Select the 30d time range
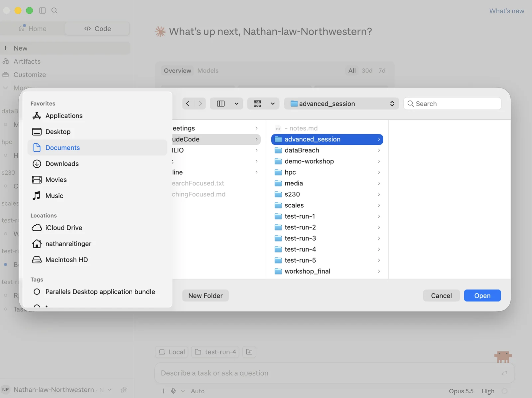This screenshot has width=532, height=398. [367, 71]
